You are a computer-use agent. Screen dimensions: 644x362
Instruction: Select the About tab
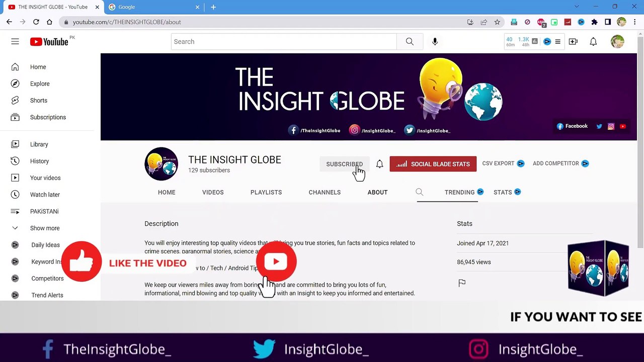click(377, 192)
